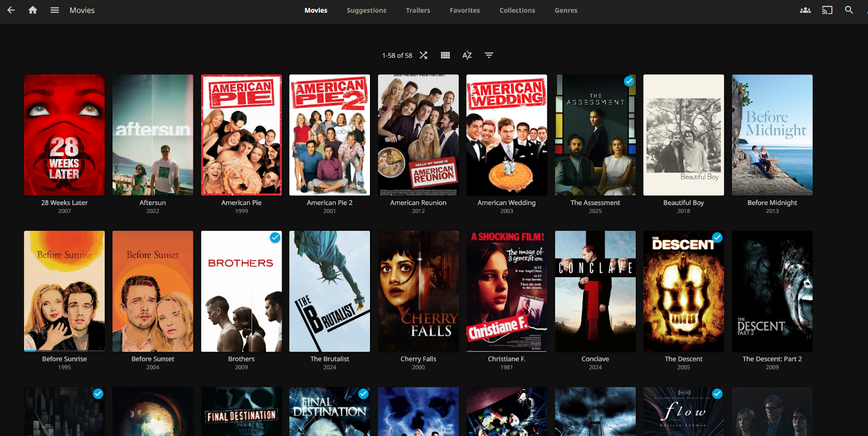Open the American Reunion poster
This screenshot has width=868, height=436.
point(418,135)
